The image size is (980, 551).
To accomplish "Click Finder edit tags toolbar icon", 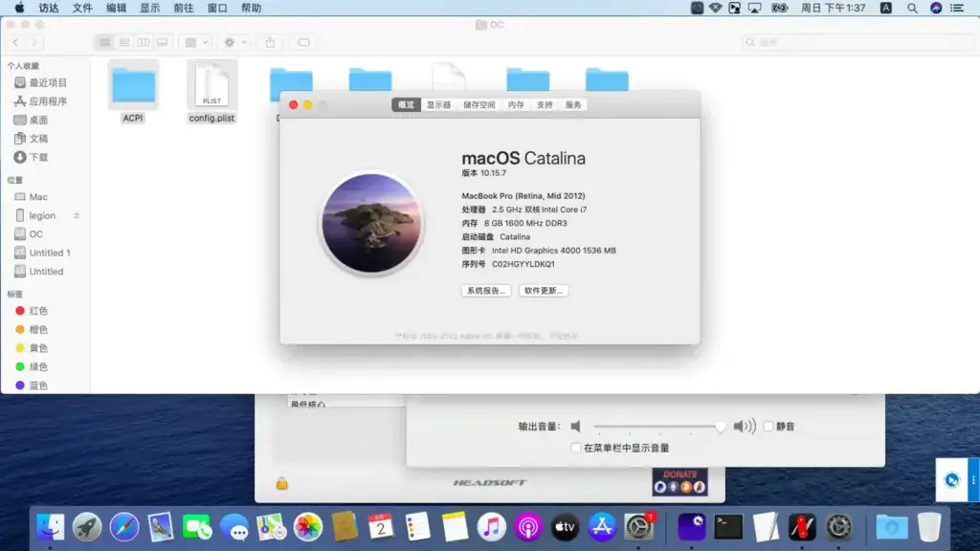I will point(303,42).
